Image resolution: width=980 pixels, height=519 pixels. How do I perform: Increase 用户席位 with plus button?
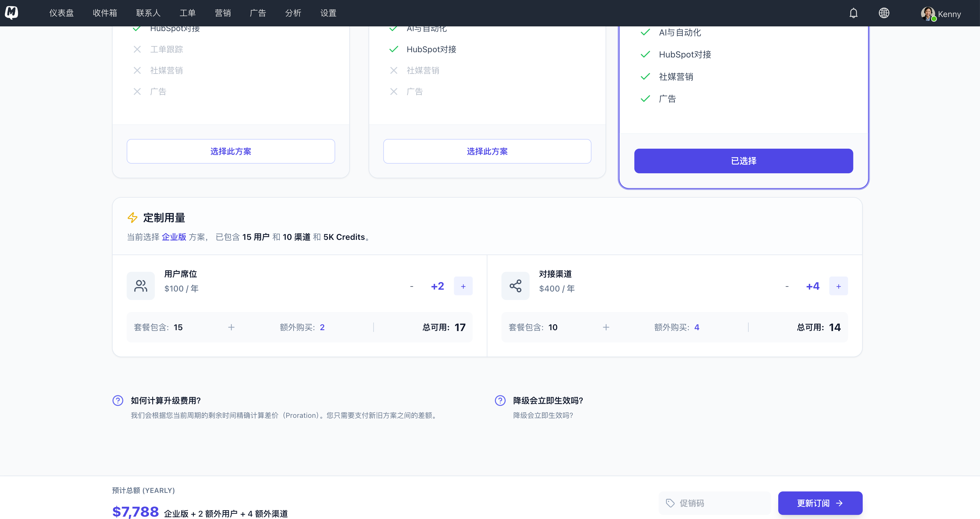click(x=463, y=286)
